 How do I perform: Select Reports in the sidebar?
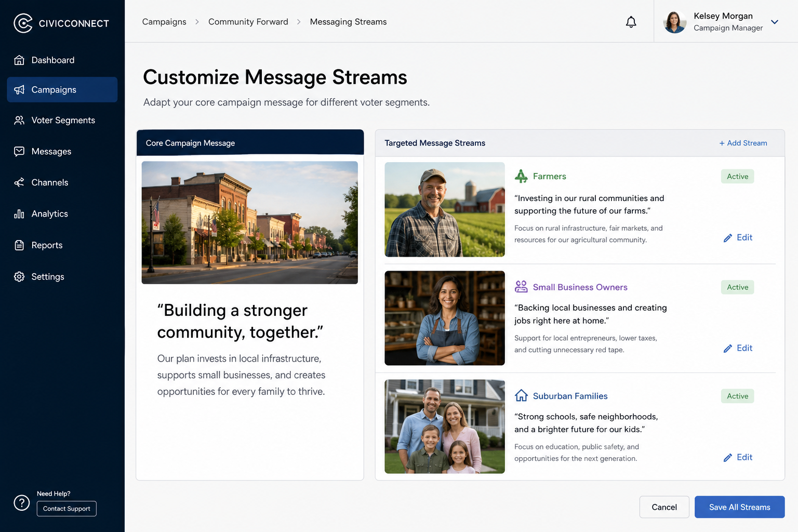pyautogui.click(x=62, y=245)
